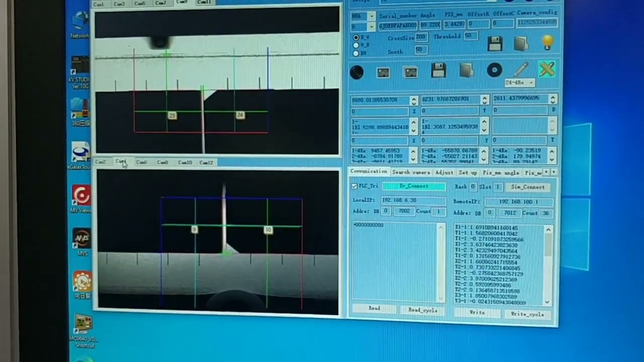Open the eGalaxTouch desktop shortcut
Image resolution: width=644 pixels, height=362 pixels.
point(80,156)
